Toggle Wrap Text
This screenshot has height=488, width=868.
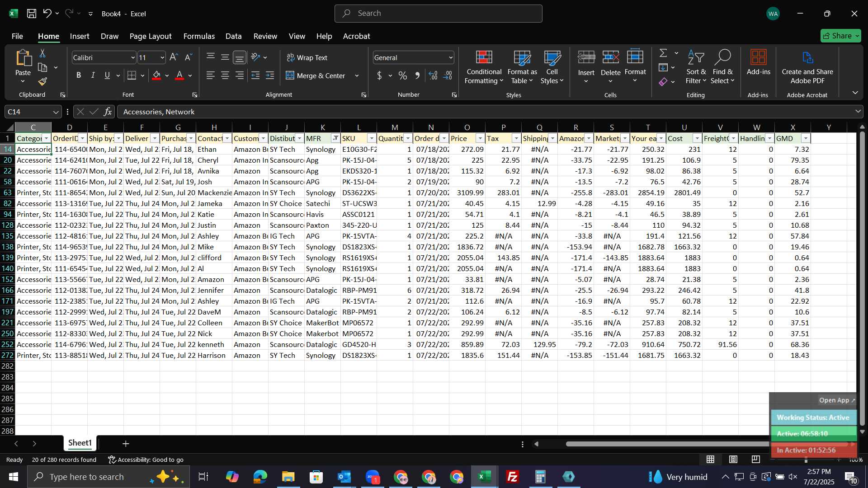point(307,57)
